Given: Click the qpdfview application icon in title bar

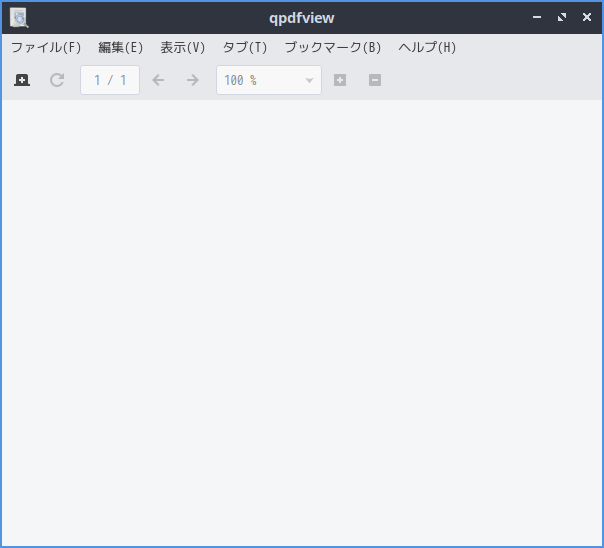Looking at the screenshot, I should click(19, 18).
